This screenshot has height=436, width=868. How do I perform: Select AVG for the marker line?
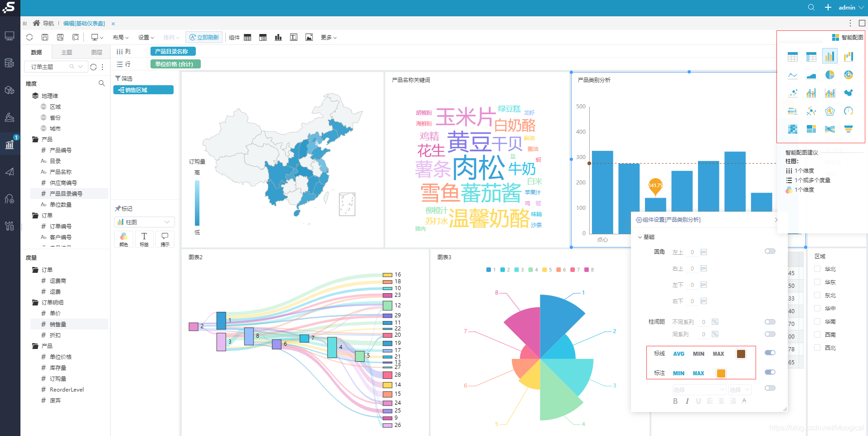(679, 354)
